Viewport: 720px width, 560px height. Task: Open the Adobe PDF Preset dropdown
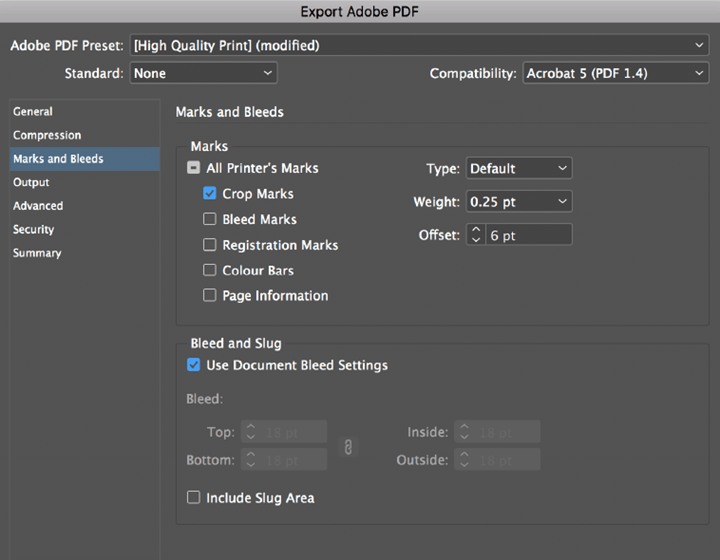click(419, 46)
